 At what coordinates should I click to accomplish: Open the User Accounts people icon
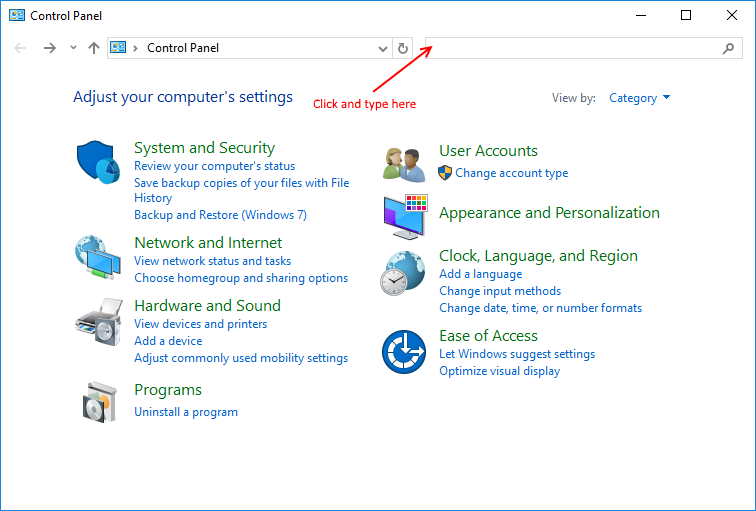tap(405, 163)
